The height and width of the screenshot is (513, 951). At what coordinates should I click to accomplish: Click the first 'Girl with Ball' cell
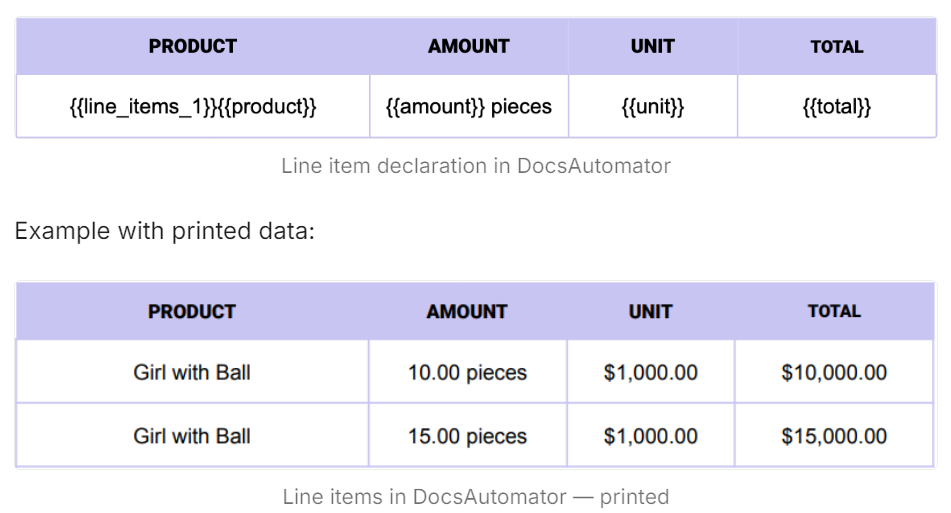(192, 372)
